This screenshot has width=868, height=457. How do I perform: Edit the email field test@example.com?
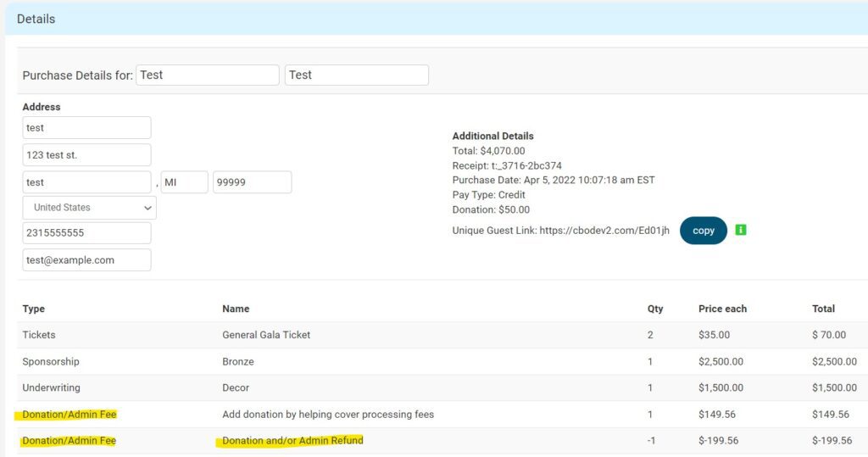tap(86, 260)
